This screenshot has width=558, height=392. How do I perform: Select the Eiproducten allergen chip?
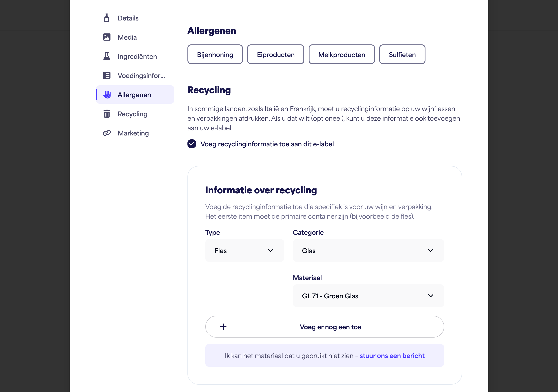(x=276, y=54)
